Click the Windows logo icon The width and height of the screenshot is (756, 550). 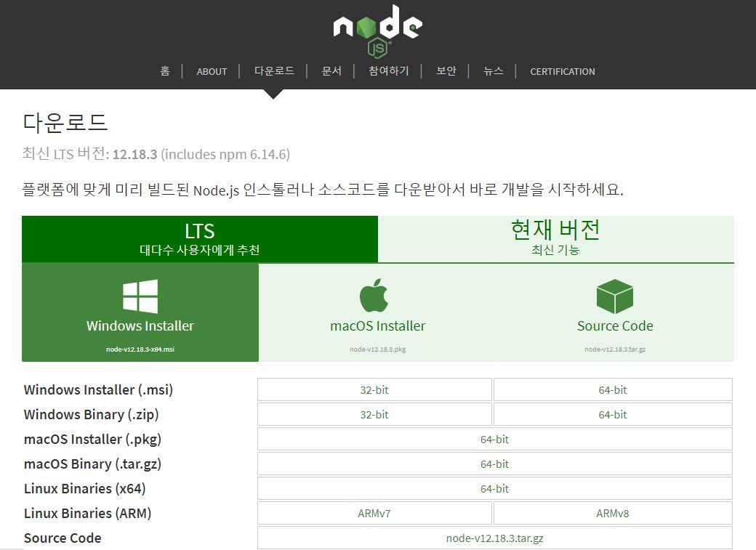[x=140, y=296]
